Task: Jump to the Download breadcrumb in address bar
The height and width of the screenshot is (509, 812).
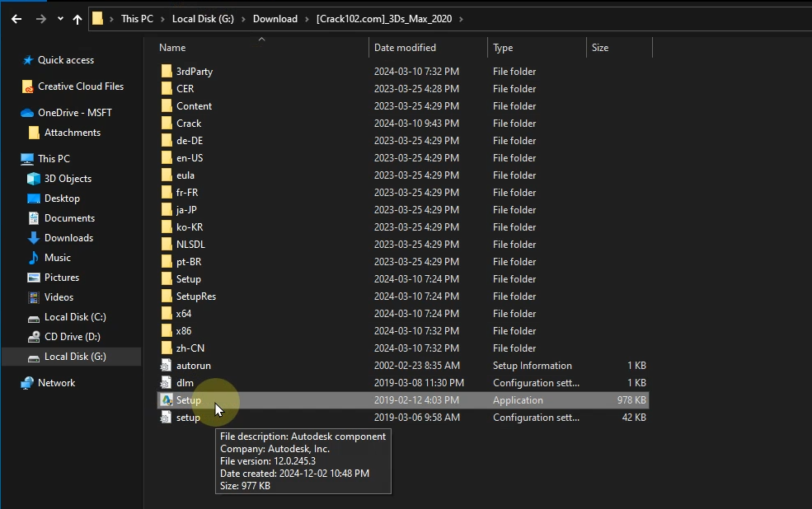Action: click(x=275, y=19)
